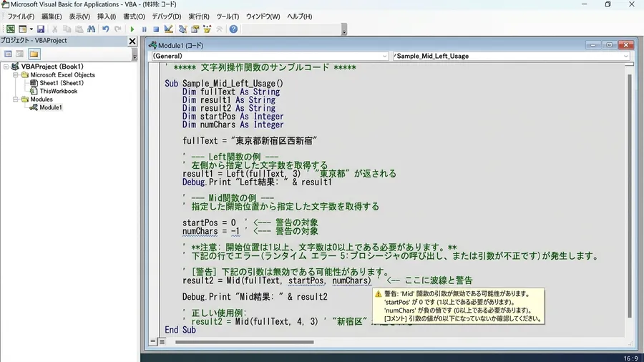This screenshot has width=644, height=362.
Task: Open the ヘルプ(H) menu
Action: pyautogui.click(x=299, y=16)
